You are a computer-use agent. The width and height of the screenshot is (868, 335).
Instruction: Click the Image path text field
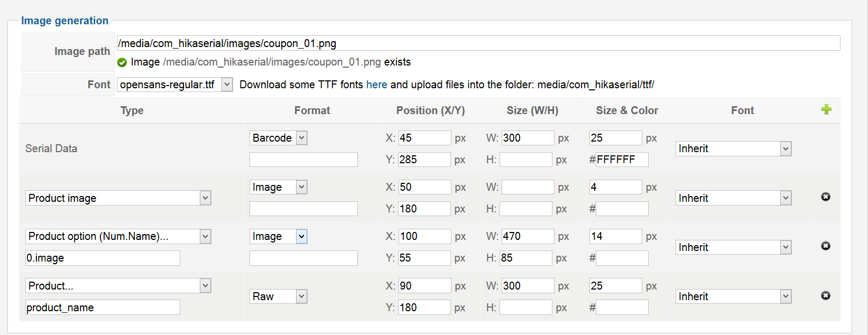tap(478, 43)
